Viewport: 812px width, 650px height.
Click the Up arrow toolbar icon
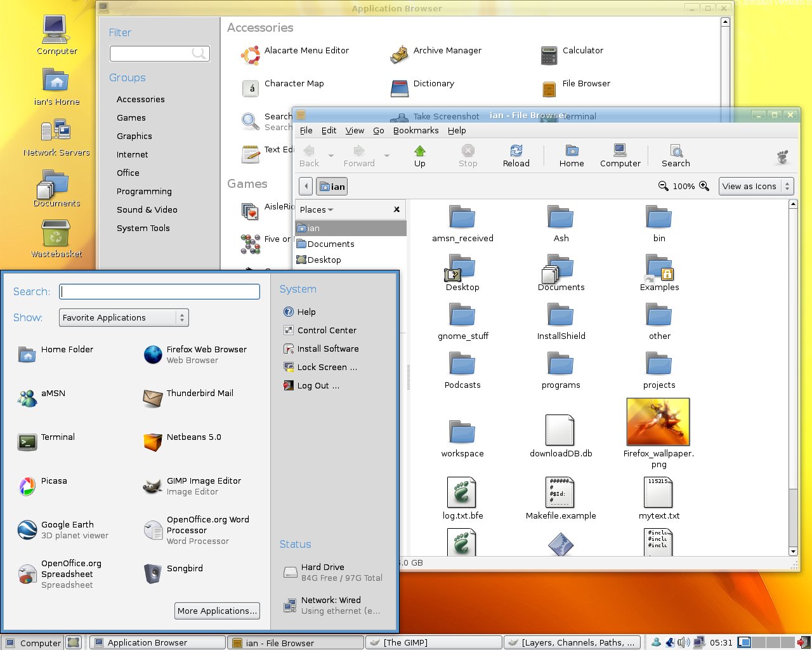(x=419, y=151)
